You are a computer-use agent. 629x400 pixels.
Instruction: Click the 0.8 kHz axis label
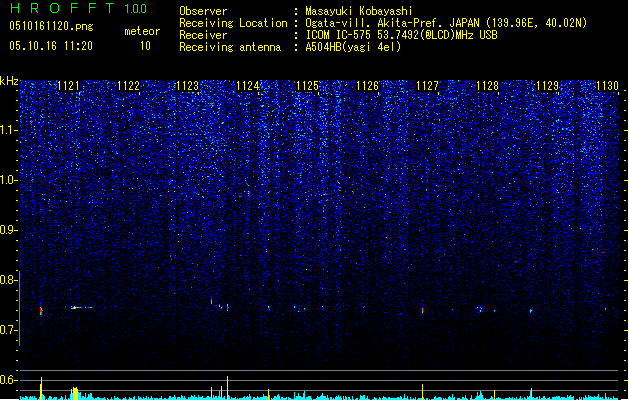8,280
